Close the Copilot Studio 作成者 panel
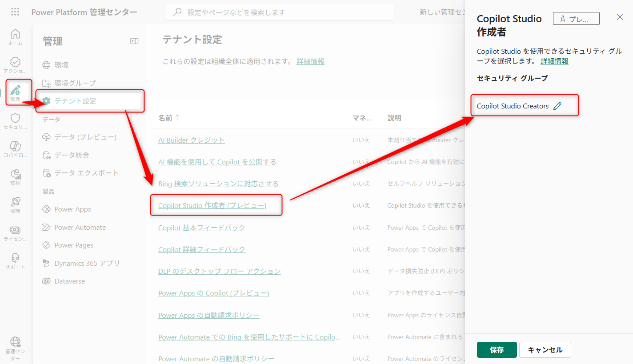This screenshot has width=633, height=364. [620, 17]
